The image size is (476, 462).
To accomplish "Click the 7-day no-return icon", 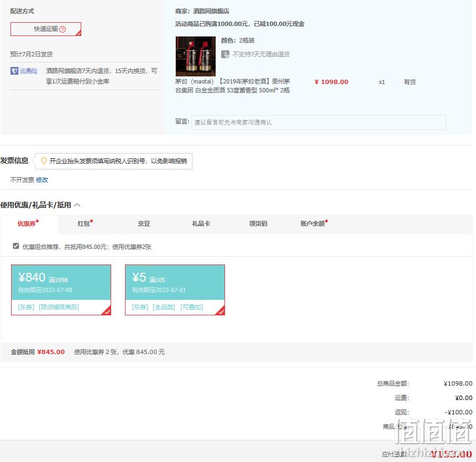I will (x=225, y=54).
